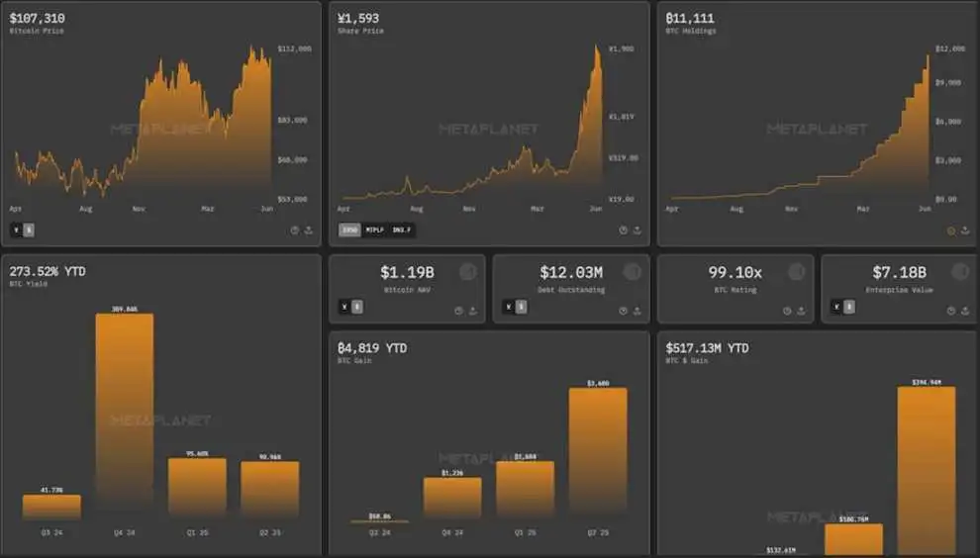
Task: Export the Bitcoin Price chart
Action: point(309,230)
